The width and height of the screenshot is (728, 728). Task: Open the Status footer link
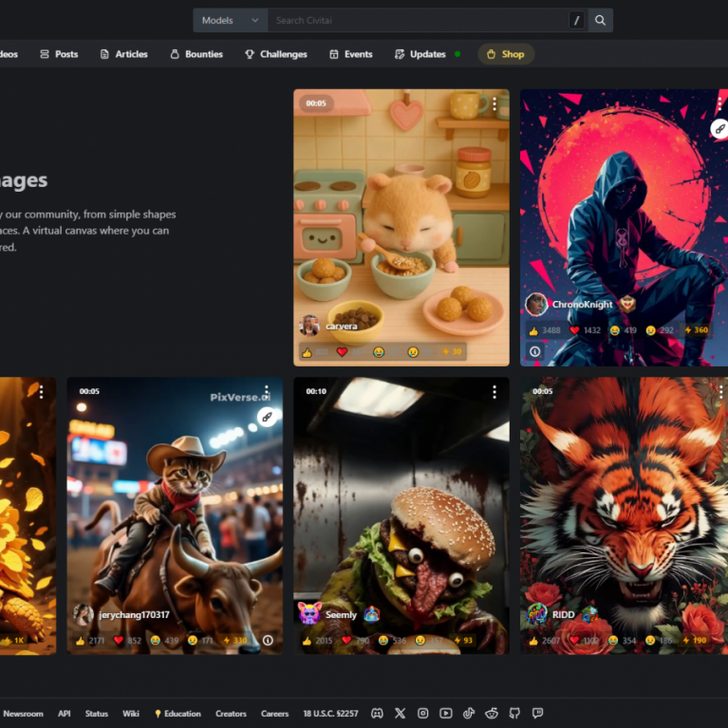click(x=97, y=714)
